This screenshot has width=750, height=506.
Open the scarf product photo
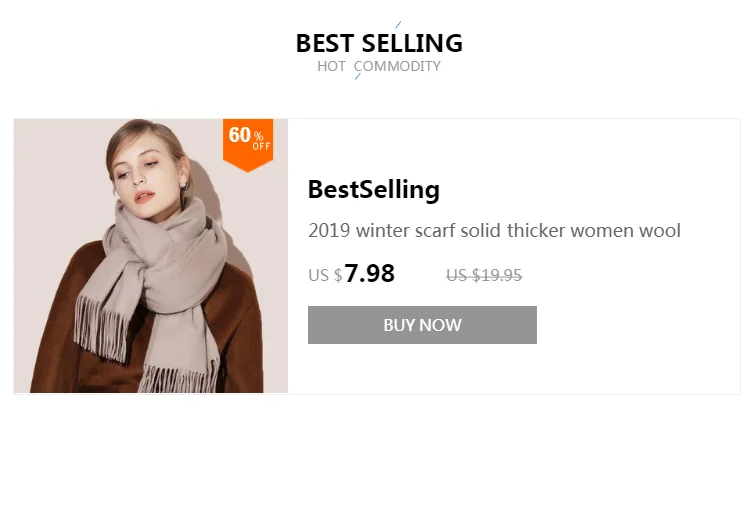point(150,256)
